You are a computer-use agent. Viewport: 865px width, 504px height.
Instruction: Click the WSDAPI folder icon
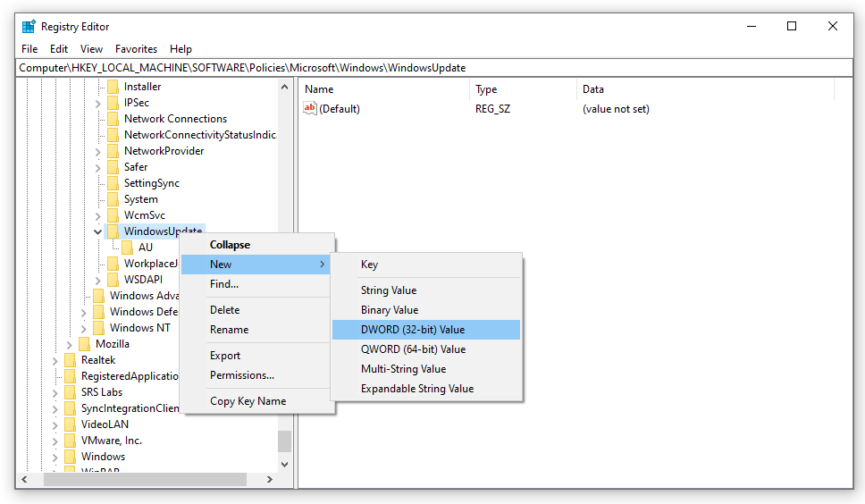pyautogui.click(x=113, y=280)
